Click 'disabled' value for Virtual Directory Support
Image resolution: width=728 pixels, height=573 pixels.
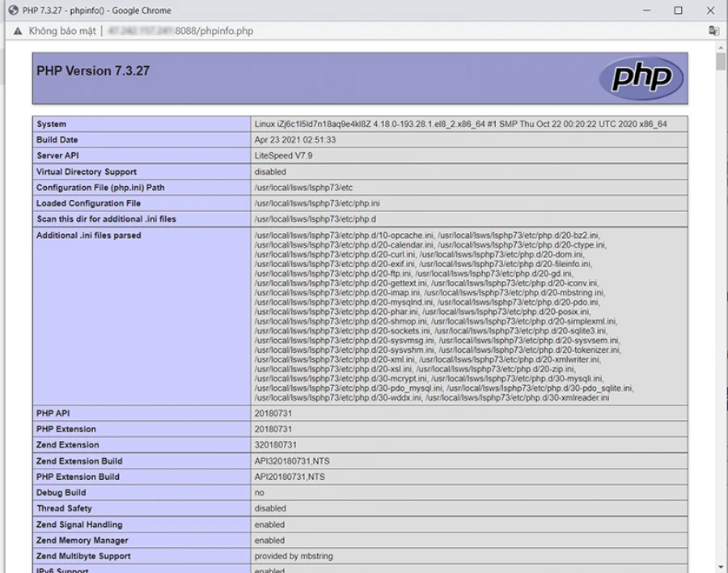click(270, 172)
